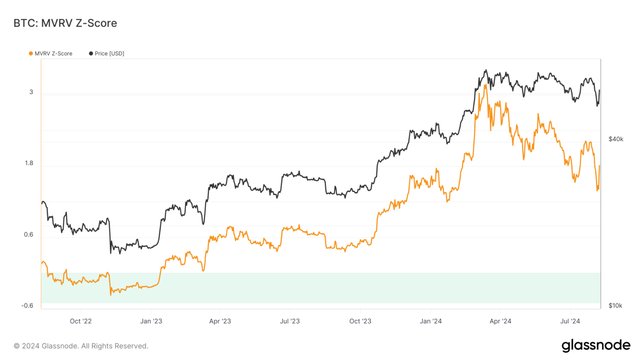This screenshot has width=644, height=362.
Task: Click the $10k right axis label
Action: [615, 306]
